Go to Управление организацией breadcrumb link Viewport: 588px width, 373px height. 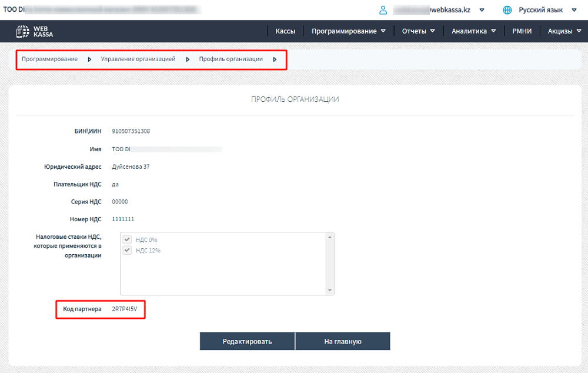tap(138, 59)
